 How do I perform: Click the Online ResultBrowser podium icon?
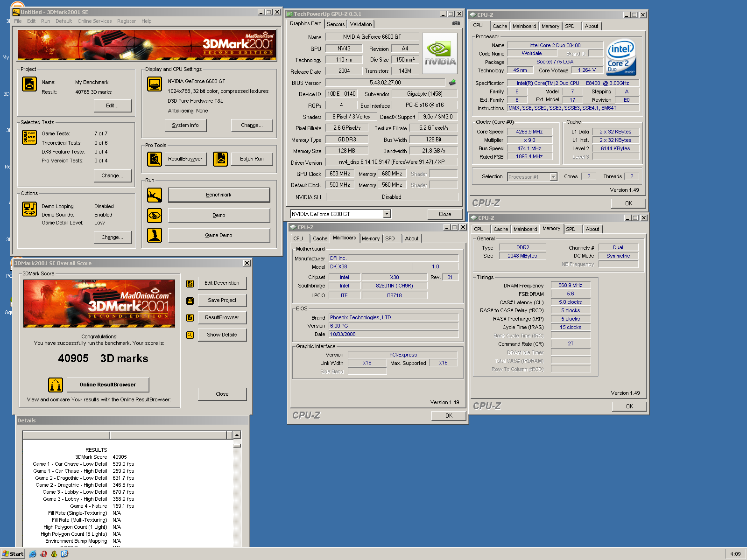[56, 385]
